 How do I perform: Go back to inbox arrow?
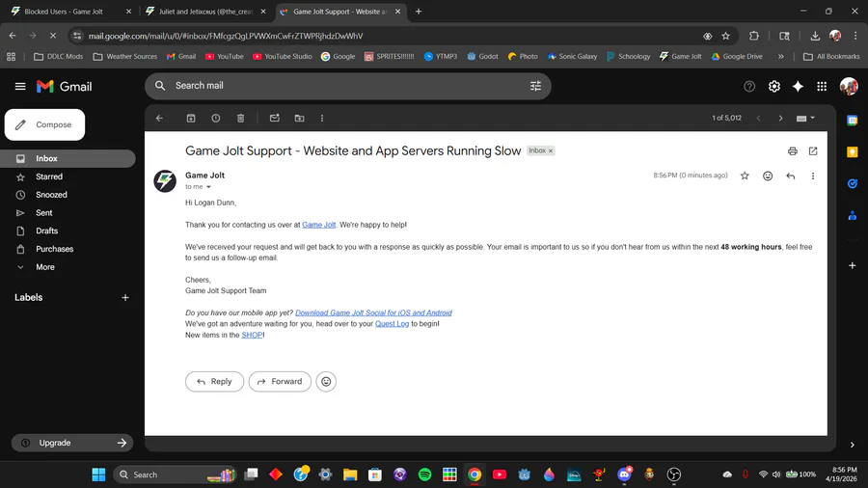(159, 118)
